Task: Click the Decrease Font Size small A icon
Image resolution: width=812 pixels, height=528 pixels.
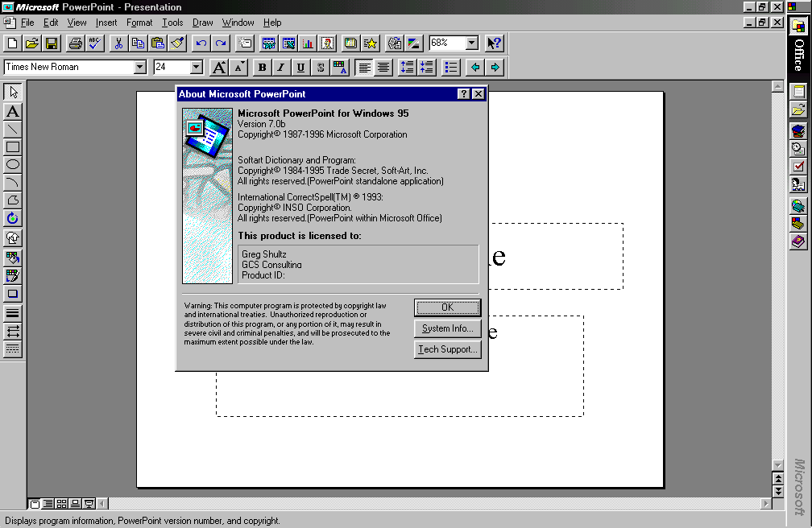Action: tap(238, 68)
